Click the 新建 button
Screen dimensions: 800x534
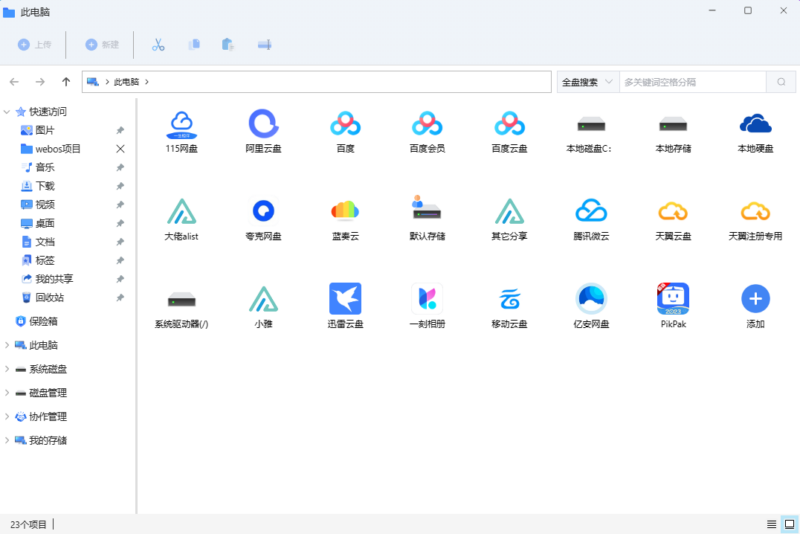102,45
